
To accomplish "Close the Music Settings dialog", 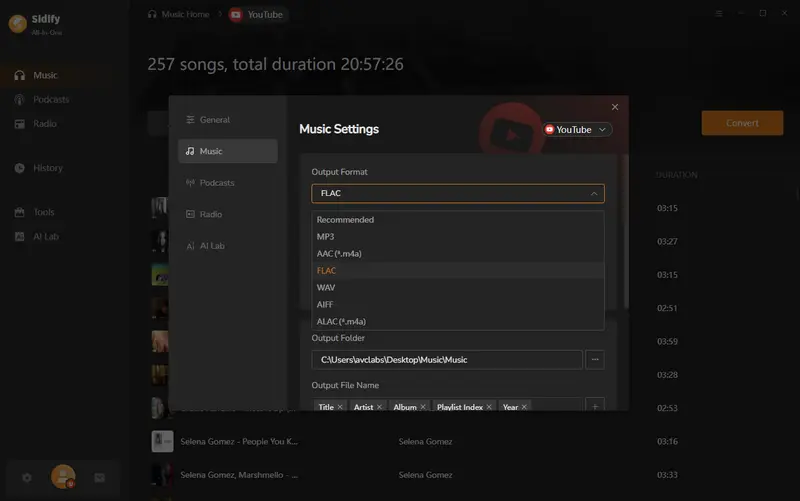I will [x=614, y=107].
